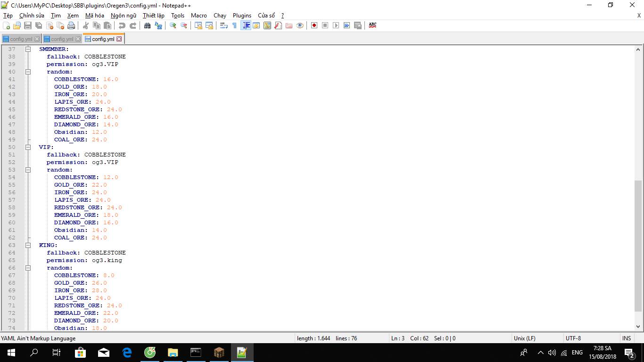Click the Print icon in toolbar

click(71, 25)
